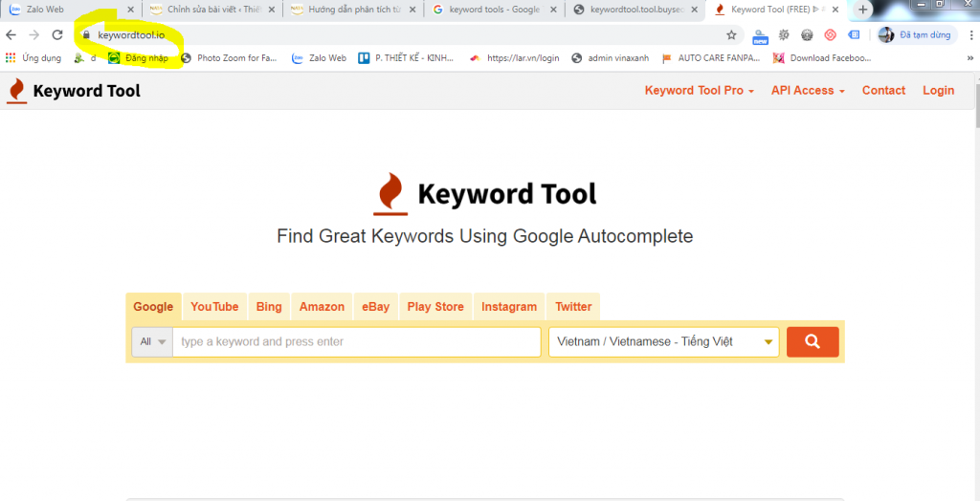Select the Google search source tab
The height and width of the screenshot is (501, 980).
153,307
